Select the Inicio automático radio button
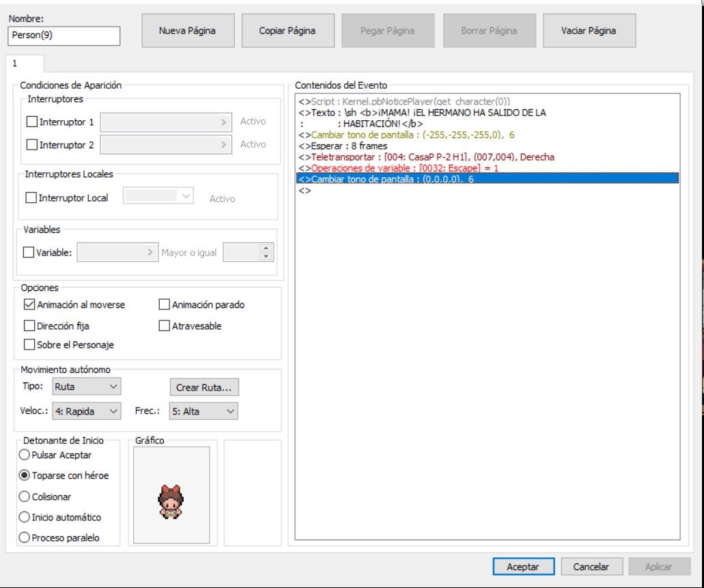Image resolution: width=704 pixels, height=588 pixels. click(x=25, y=517)
